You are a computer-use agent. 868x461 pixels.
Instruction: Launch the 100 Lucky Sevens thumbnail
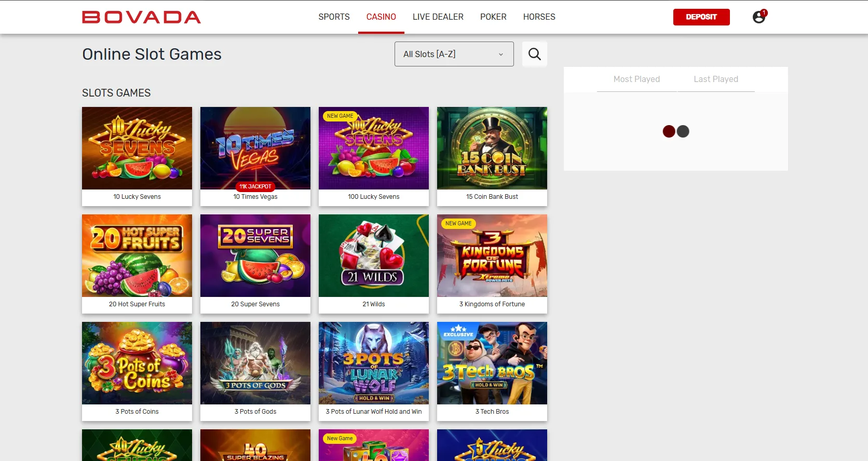point(374,148)
